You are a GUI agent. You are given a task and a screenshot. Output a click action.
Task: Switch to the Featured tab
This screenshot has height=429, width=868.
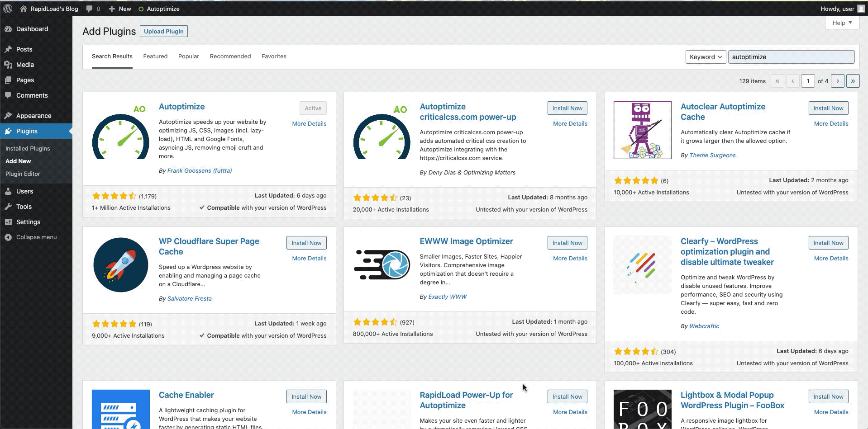155,57
